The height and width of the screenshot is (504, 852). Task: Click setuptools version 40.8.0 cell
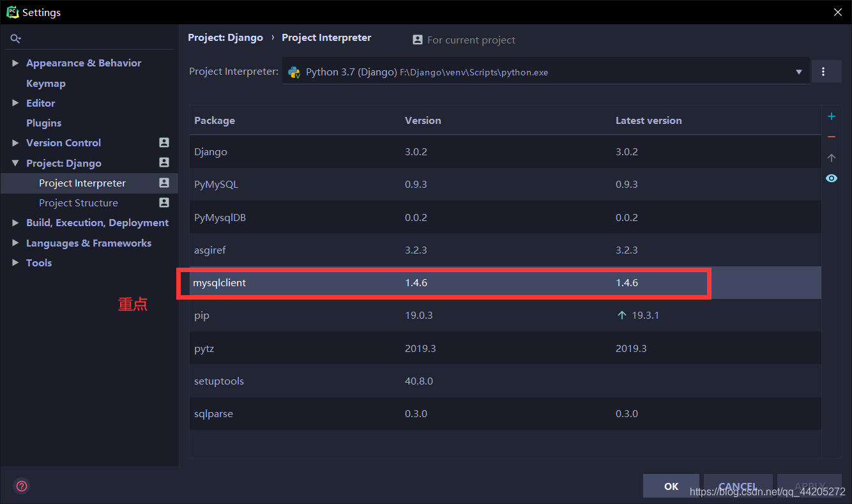419,381
